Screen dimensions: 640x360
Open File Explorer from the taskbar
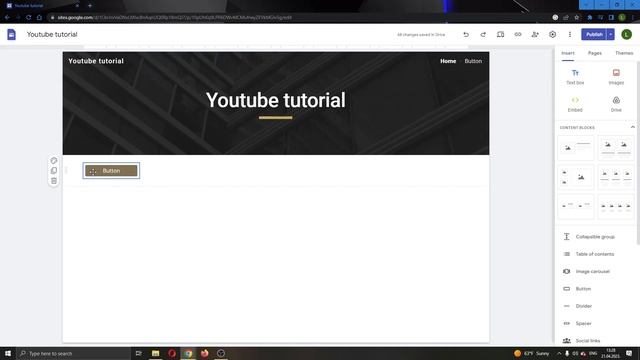click(156, 353)
